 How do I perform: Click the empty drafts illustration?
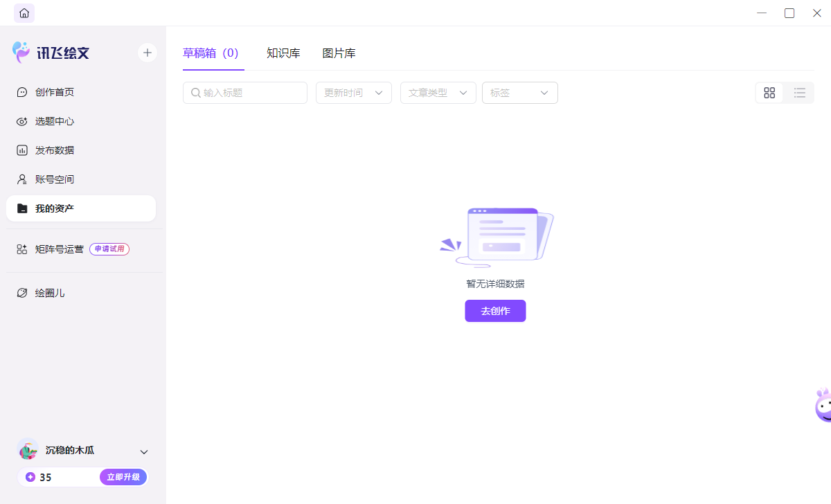[497, 237]
